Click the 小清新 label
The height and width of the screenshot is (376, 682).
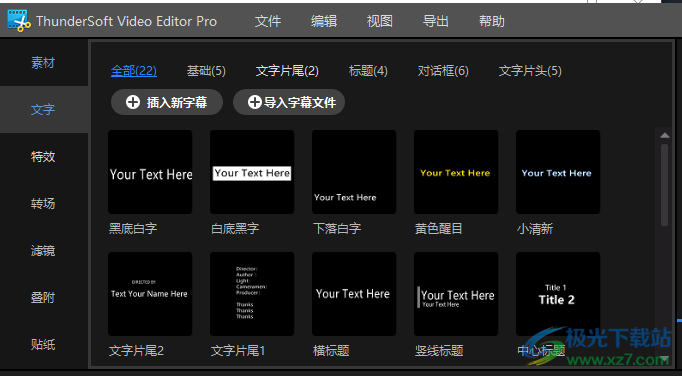pos(535,228)
